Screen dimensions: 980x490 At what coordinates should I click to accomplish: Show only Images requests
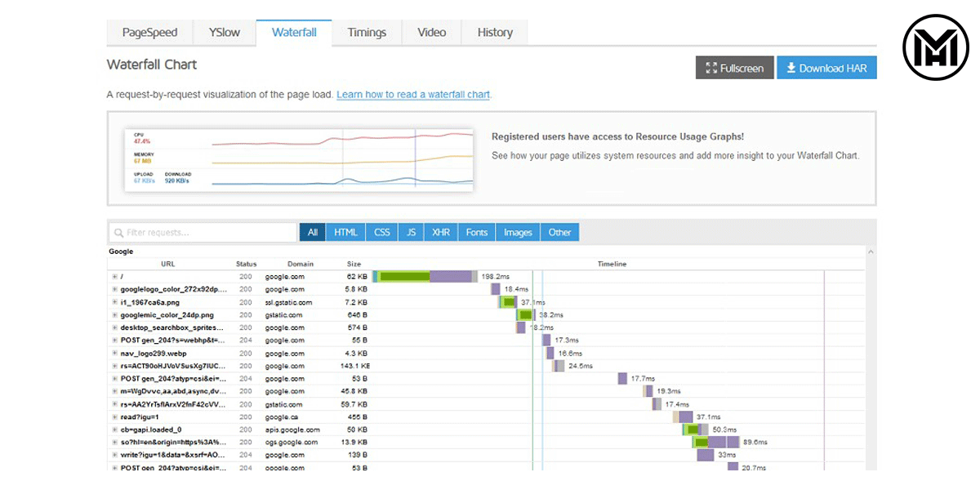click(x=518, y=233)
